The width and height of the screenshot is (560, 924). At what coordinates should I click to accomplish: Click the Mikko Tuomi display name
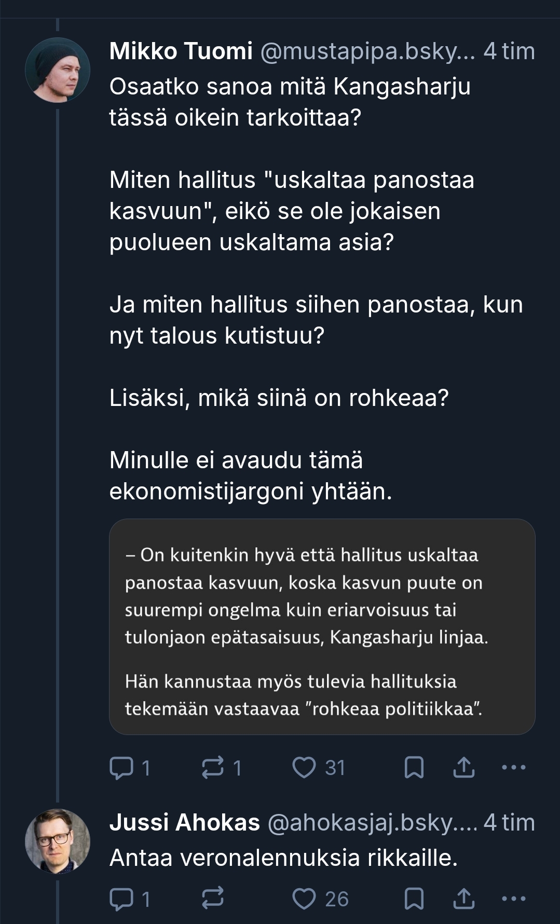pyautogui.click(x=181, y=51)
